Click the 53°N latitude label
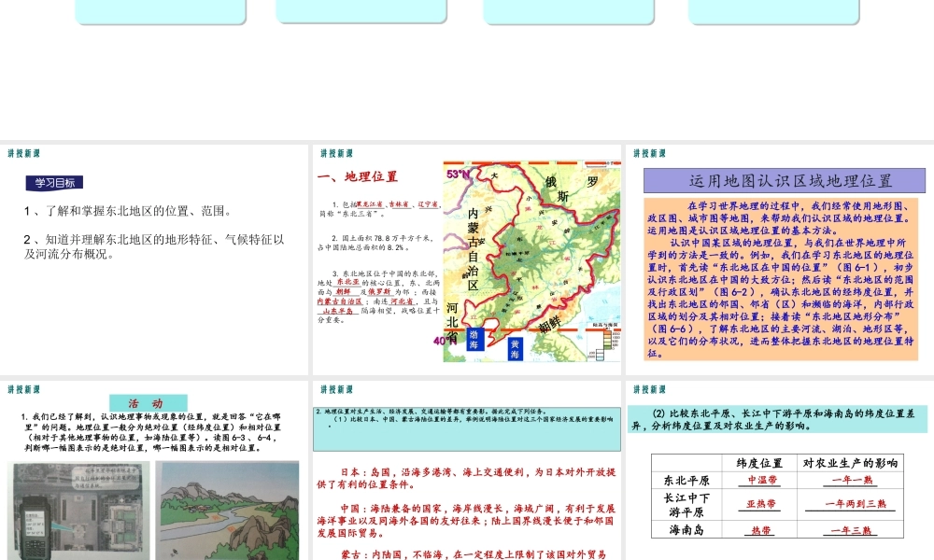 [458, 174]
